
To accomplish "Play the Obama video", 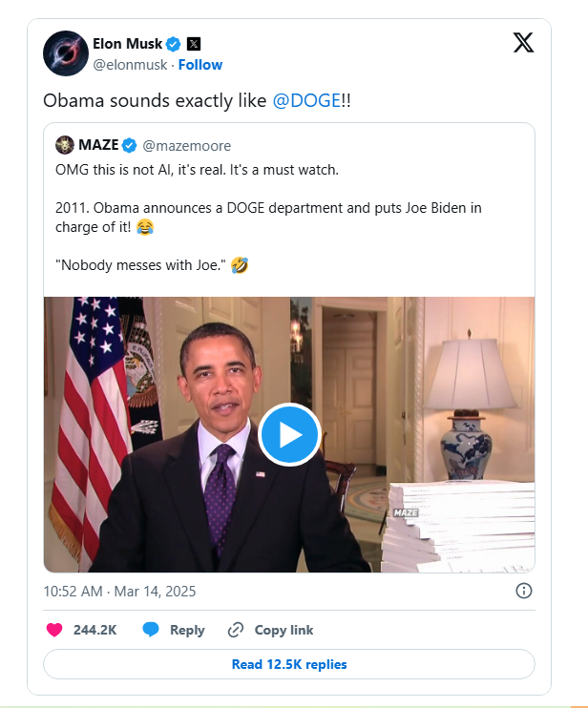I will [x=289, y=435].
